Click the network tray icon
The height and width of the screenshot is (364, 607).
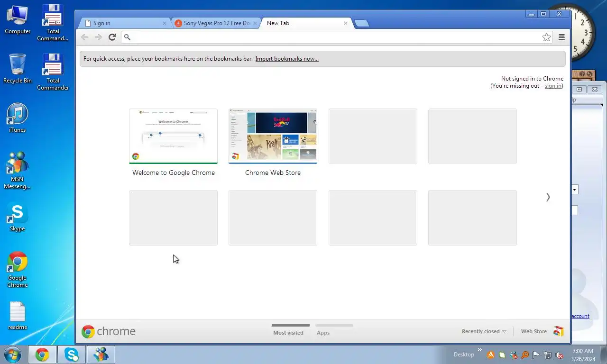coord(548,355)
